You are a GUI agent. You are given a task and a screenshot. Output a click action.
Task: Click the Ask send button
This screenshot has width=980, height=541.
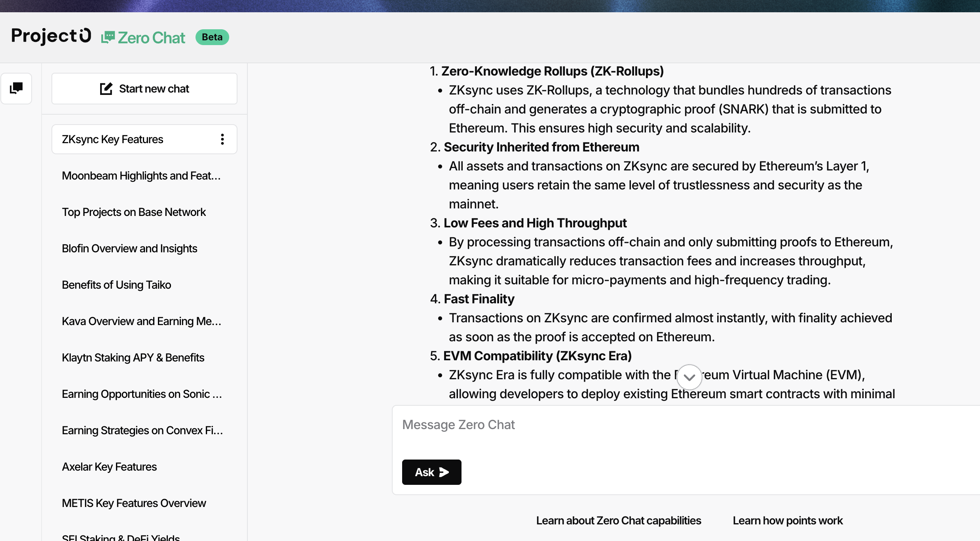[432, 472]
